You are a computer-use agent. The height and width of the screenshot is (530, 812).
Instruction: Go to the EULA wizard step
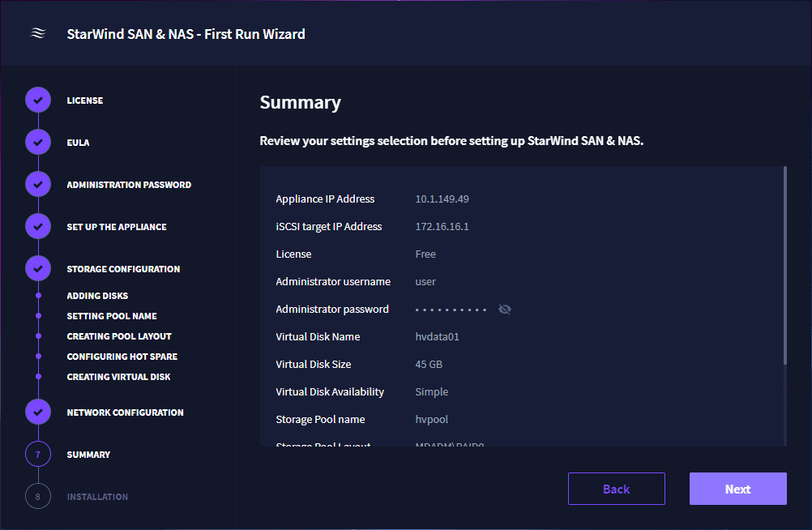pyautogui.click(x=78, y=143)
